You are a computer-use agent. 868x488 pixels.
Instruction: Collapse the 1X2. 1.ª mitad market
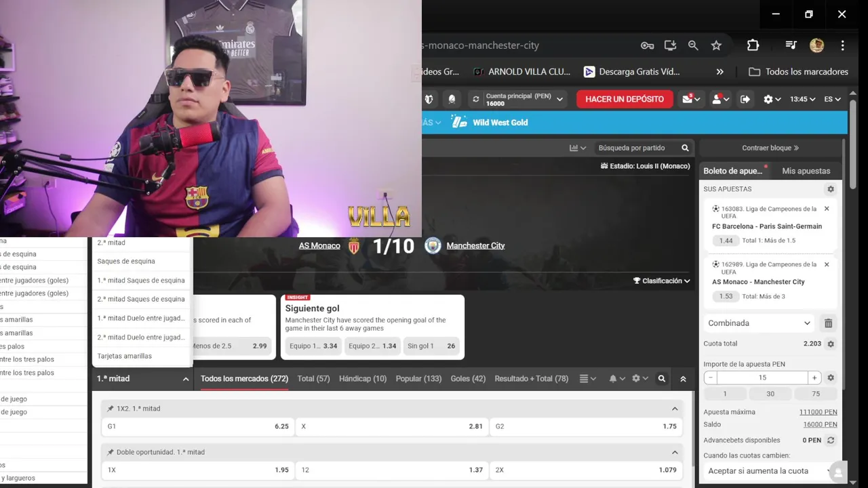[x=675, y=409]
